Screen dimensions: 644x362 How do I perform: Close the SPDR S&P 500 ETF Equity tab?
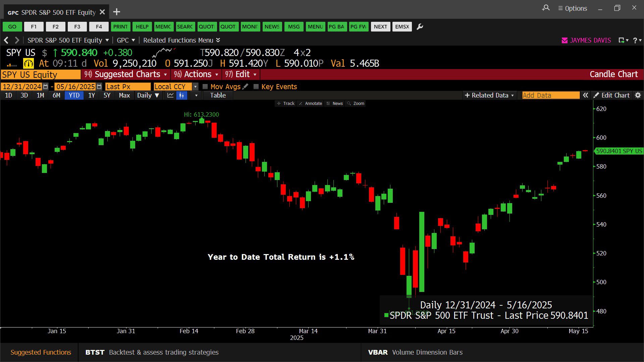[x=102, y=12]
